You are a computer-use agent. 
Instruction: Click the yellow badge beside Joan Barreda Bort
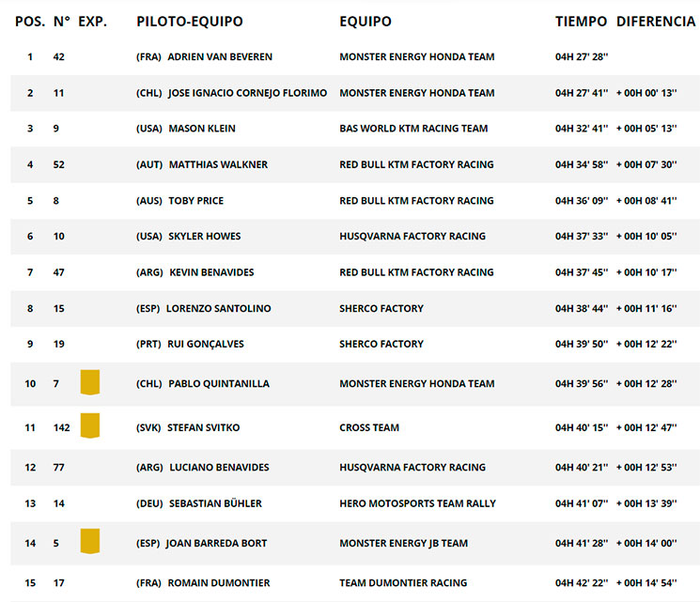click(x=90, y=541)
